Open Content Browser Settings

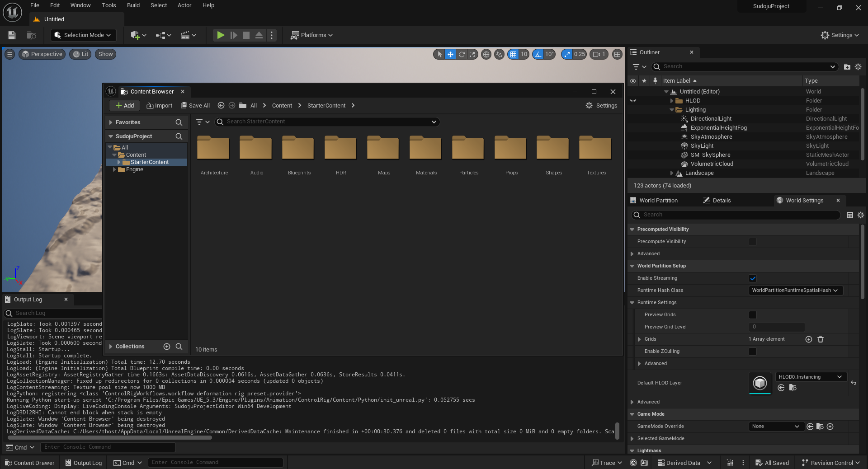pyautogui.click(x=601, y=105)
